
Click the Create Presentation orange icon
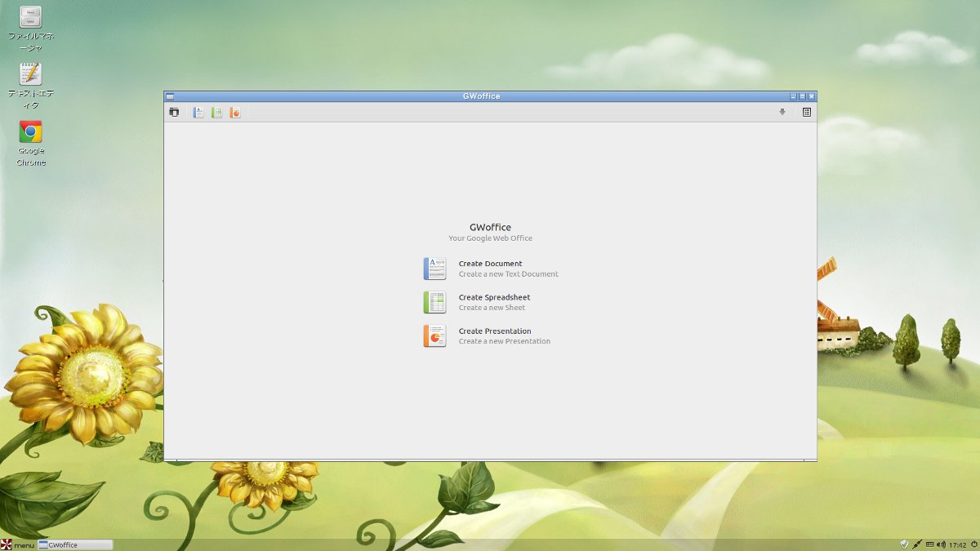pos(434,335)
